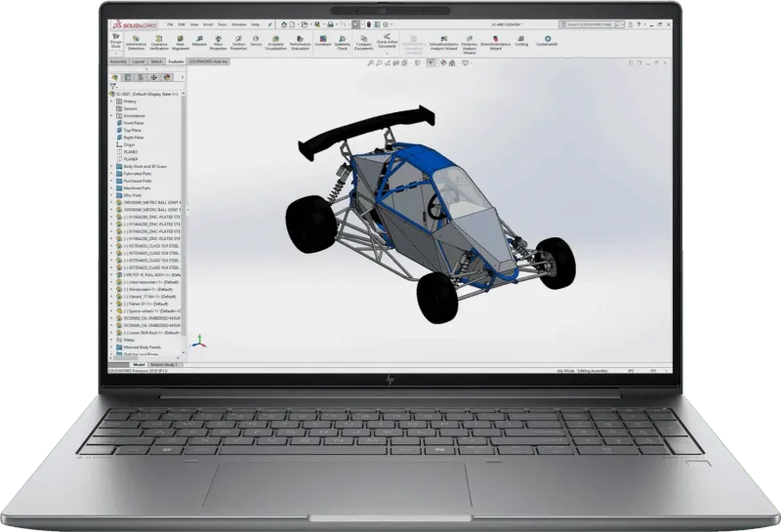Launch DriveWorksXpress Wizard

point(495,43)
